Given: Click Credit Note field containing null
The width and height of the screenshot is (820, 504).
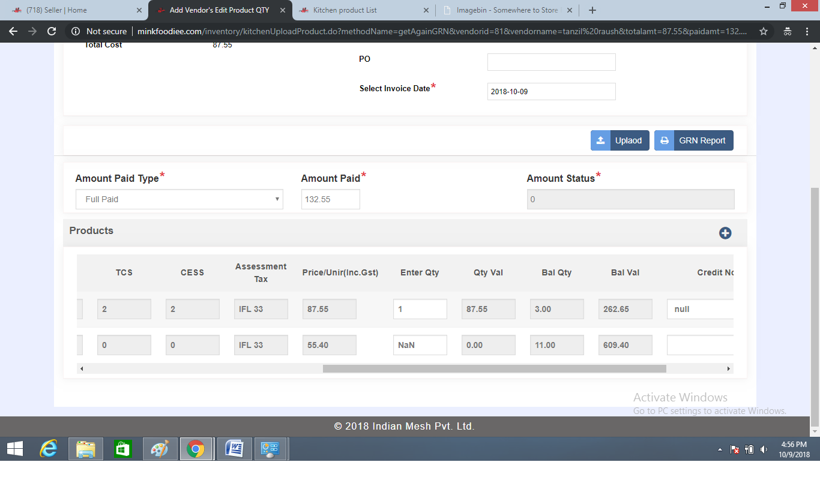Looking at the screenshot, I should point(701,309).
